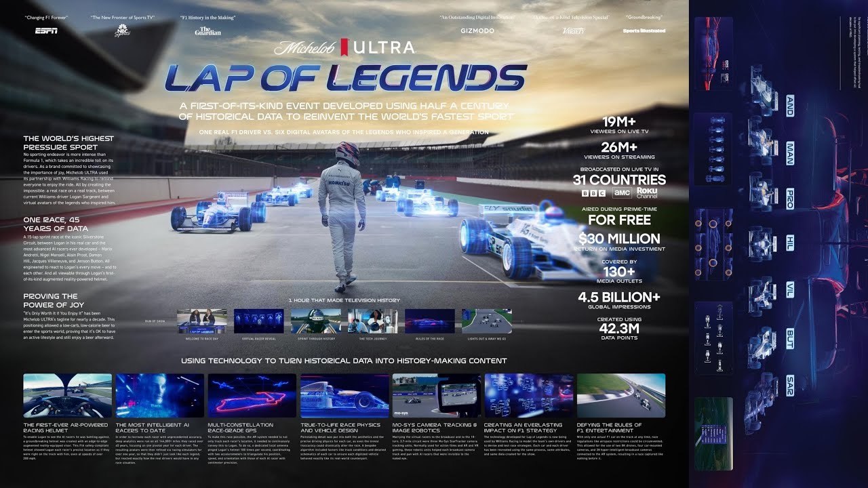Viewport: 868px width, 488px height.
Task: Click the Roku Channel logo
Action: 648,192
